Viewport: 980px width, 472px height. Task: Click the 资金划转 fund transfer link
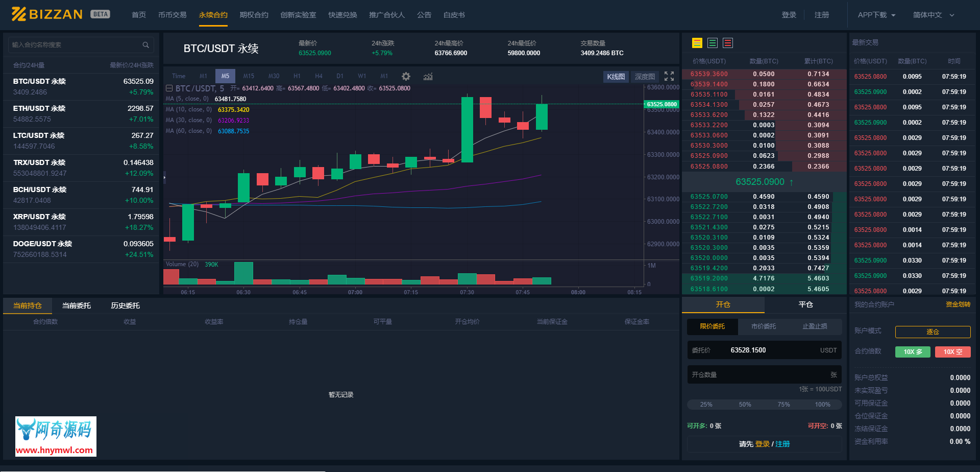[958, 304]
